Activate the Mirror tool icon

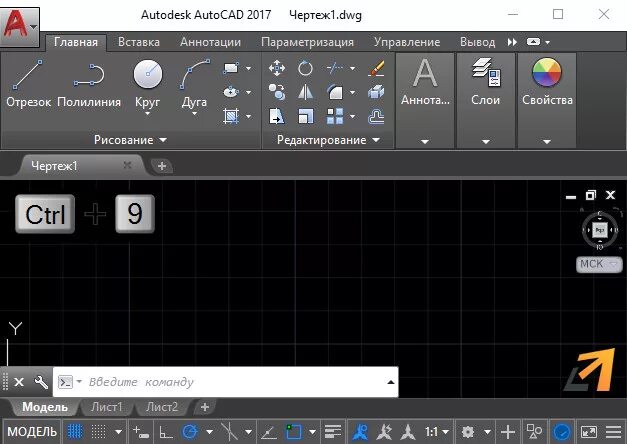click(x=306, y=92)
